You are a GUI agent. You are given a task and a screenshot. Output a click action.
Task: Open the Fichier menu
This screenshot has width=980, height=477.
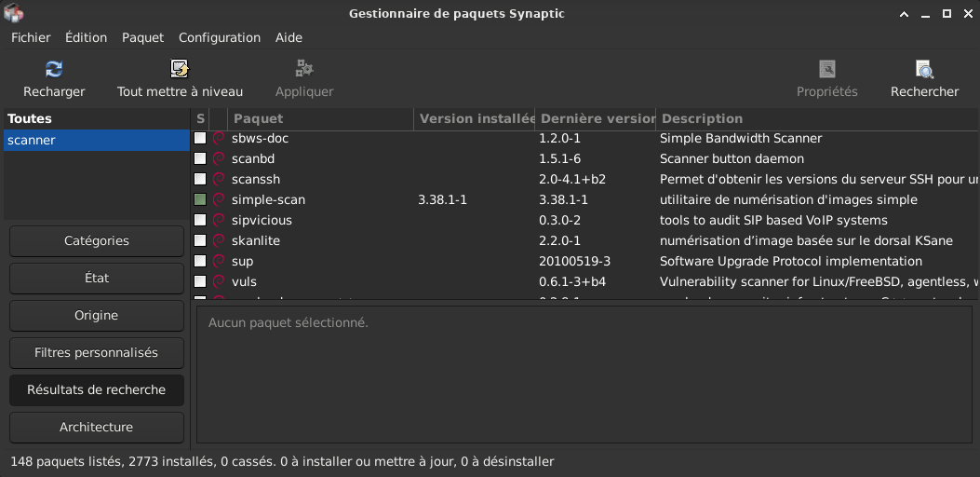tap(31, 37)
